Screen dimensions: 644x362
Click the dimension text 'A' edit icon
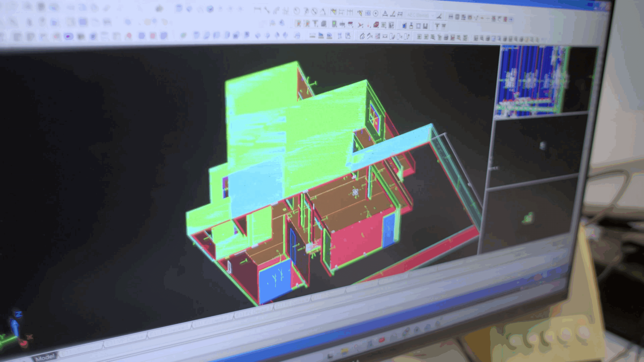tap(385, 14)
